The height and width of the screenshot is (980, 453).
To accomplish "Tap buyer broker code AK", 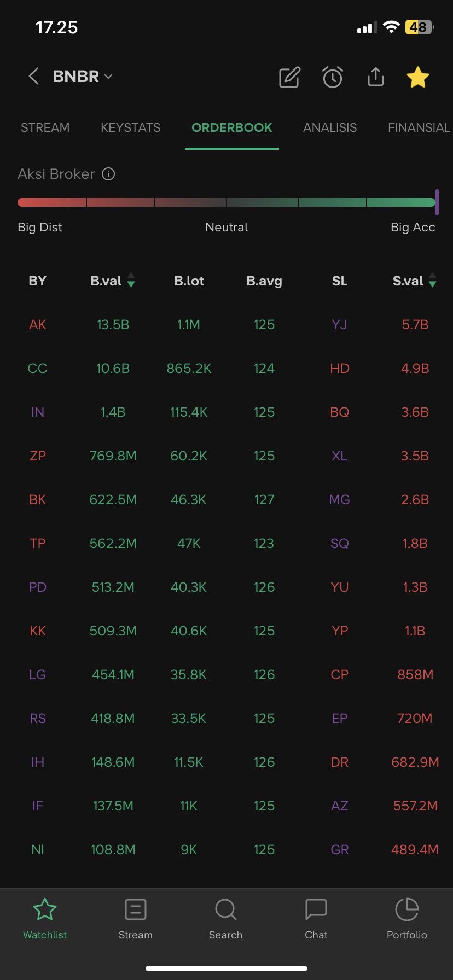I will (37, 325).
